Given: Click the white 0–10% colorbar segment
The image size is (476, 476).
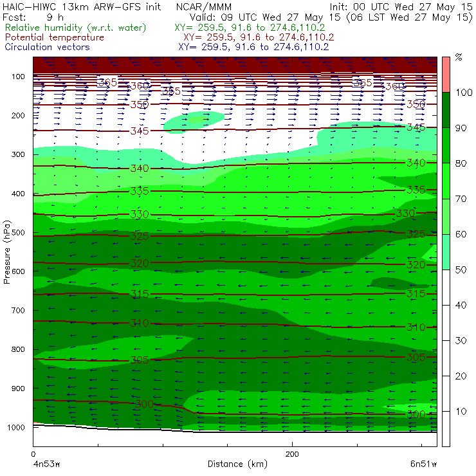Looking at the screenshot, I should point(446,428).
